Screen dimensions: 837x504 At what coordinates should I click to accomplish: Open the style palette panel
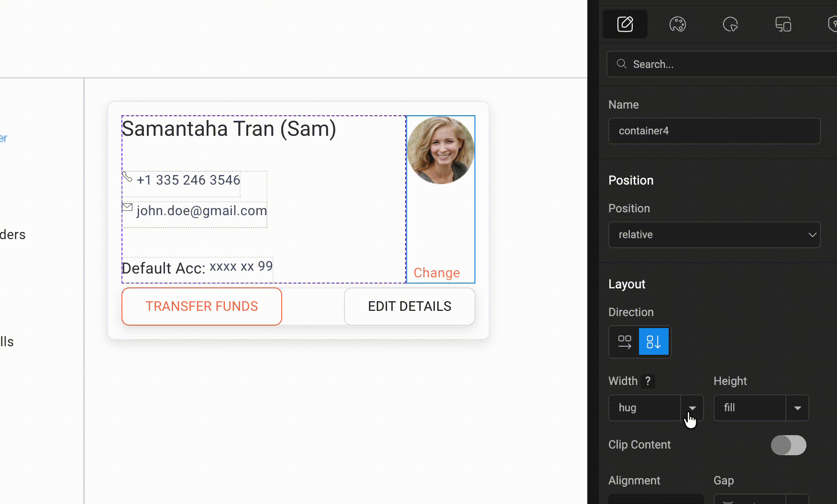point(678,24)
